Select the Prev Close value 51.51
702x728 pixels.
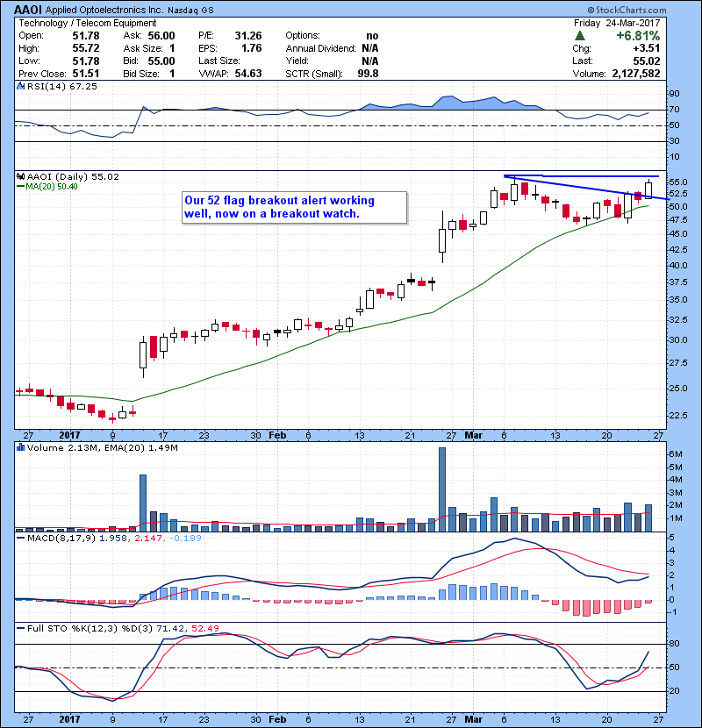[x=86, y=74]
